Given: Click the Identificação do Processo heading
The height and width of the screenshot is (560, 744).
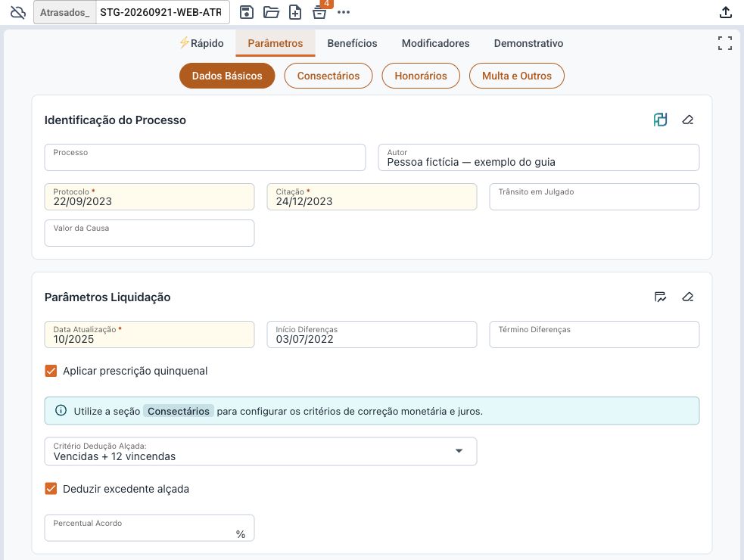Looking at the screenshot, I should 115,120.
